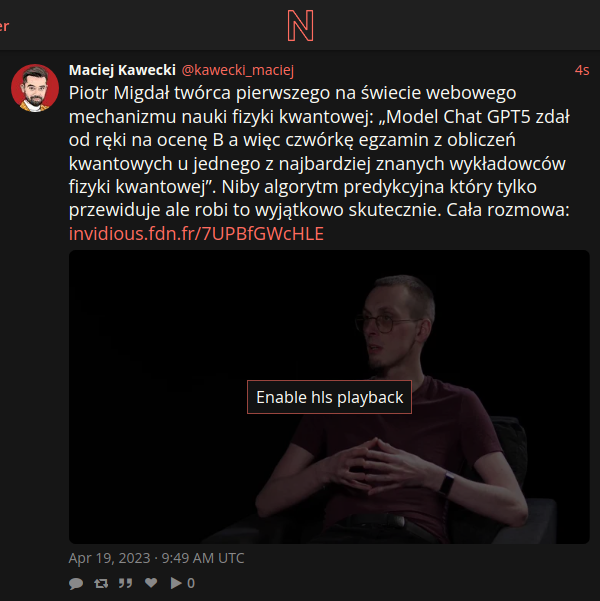Click the first tweet line naming Piotr Migdał
Image resolution: width=600 pixels, height=601 pixels.
pyautogui.click(x=293, y=93)
